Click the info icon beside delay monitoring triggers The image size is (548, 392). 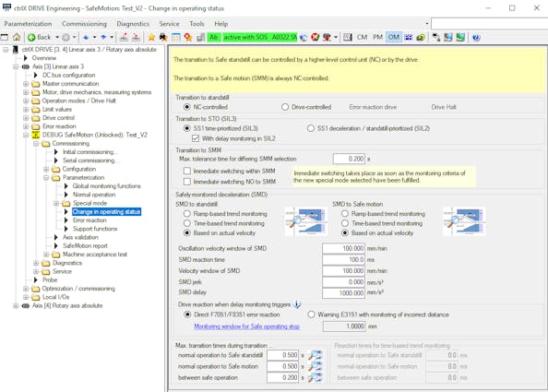click(x=297, y=304)
